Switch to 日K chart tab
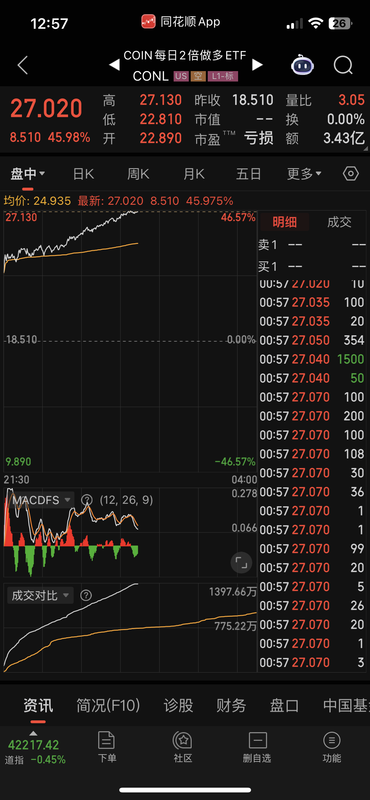This screenshot has width=370, height=800. [x=83, y=174]
